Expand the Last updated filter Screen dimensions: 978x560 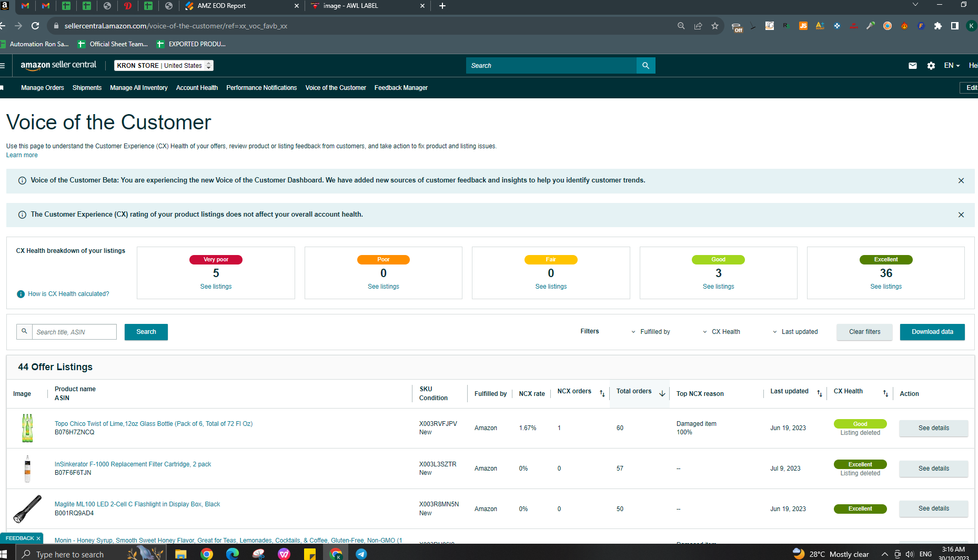tap(795, 332)
